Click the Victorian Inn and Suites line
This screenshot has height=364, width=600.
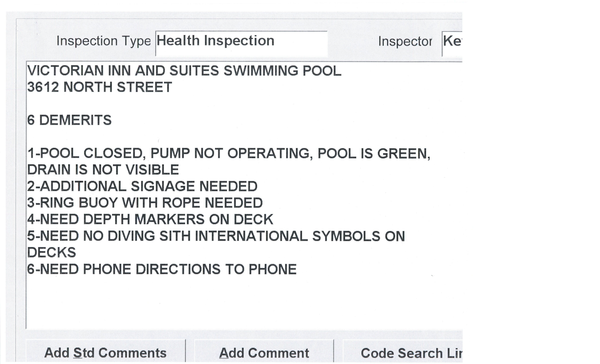(x=184, y=71)
